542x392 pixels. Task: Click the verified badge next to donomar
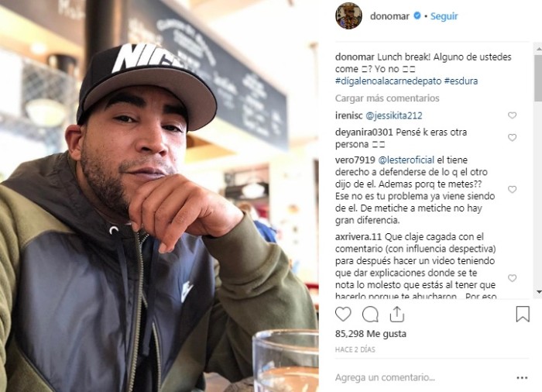pyautogui.click(x=417, y=15)
